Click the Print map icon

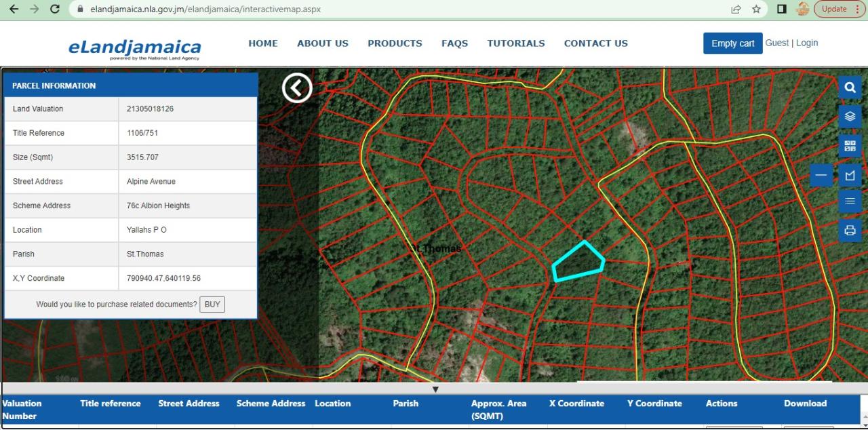coord(850,230)
